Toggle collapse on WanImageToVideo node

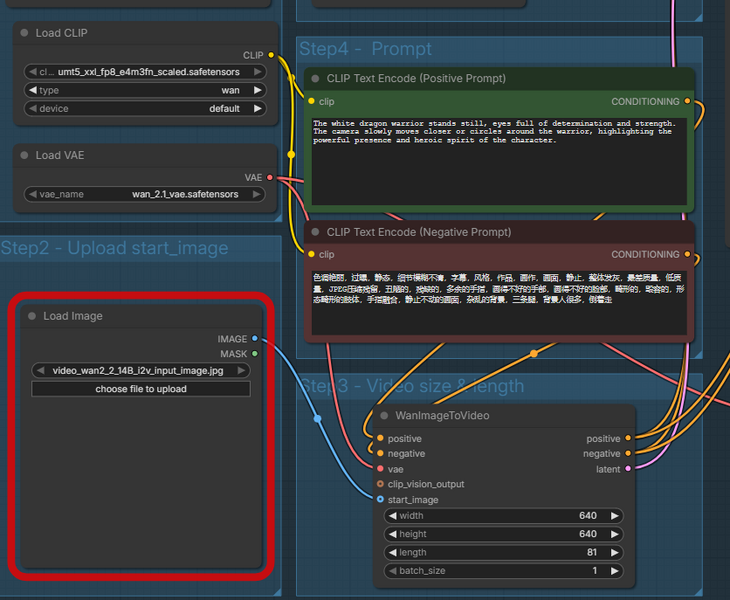pos(384,416)
